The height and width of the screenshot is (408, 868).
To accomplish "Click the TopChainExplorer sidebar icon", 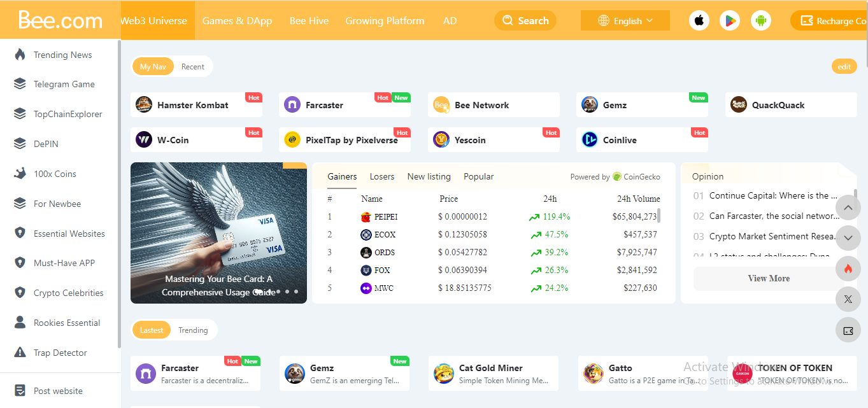I will (20, 114).
